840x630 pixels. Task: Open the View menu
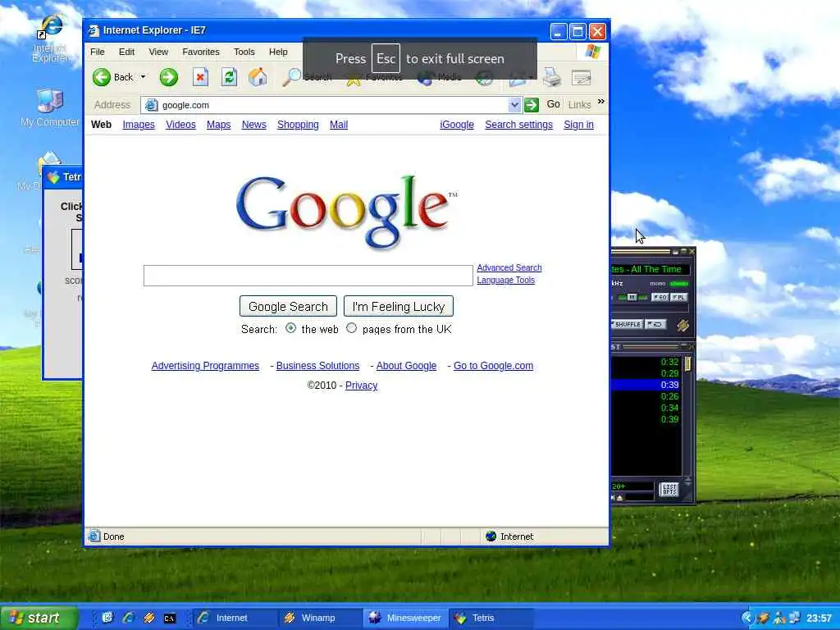coord(158,52)
